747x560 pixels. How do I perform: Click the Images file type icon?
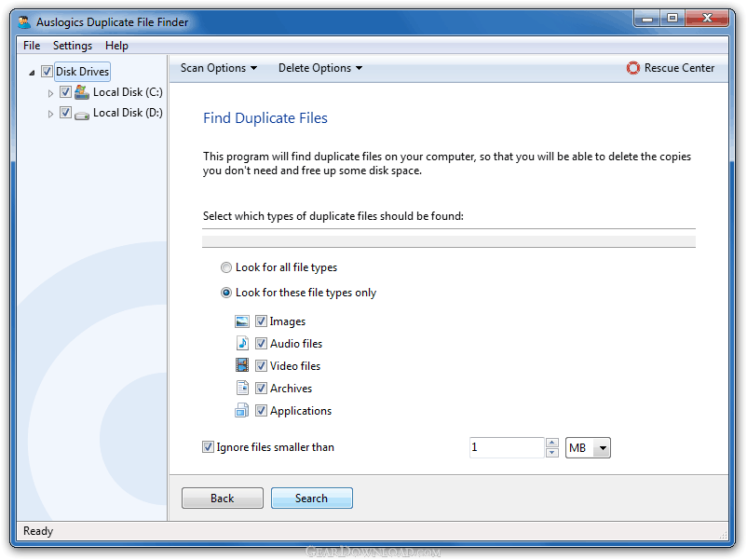pyautogui.click(x=242, y=321)
